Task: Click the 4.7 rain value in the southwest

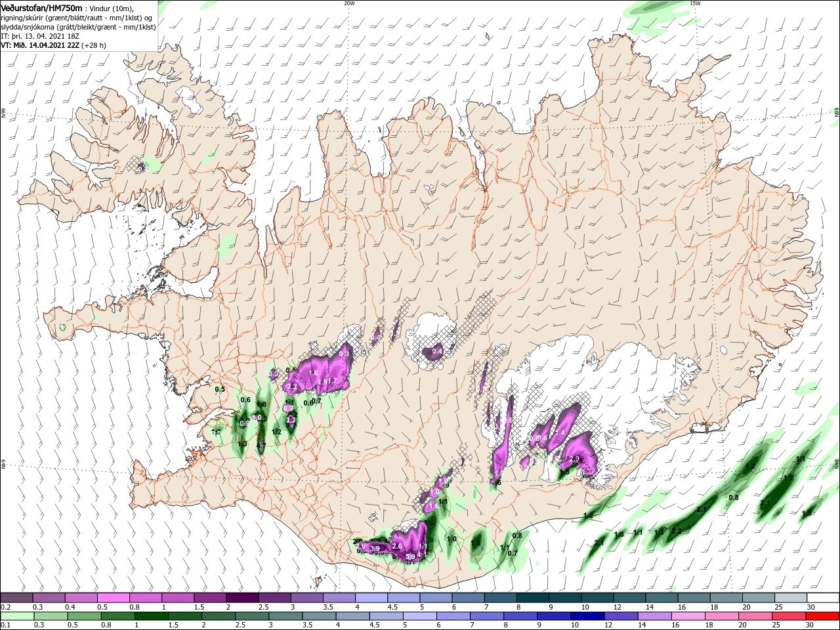Action: coord(261,446)
